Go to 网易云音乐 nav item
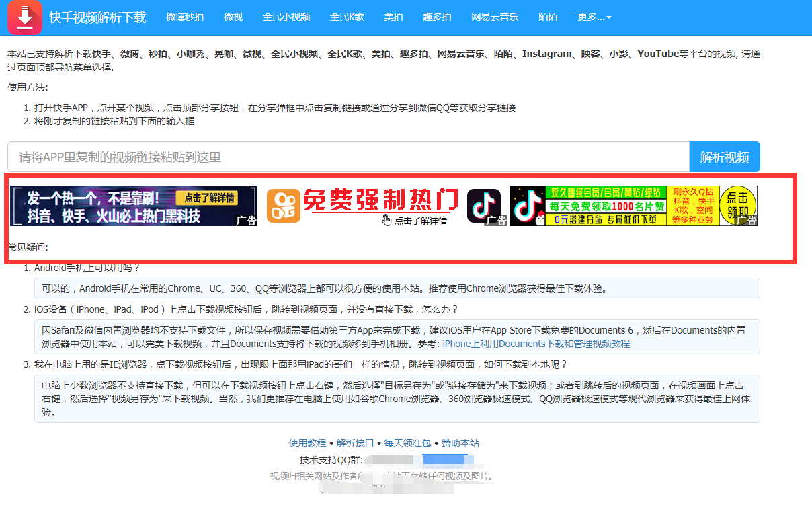 click(x=495, y=17)
